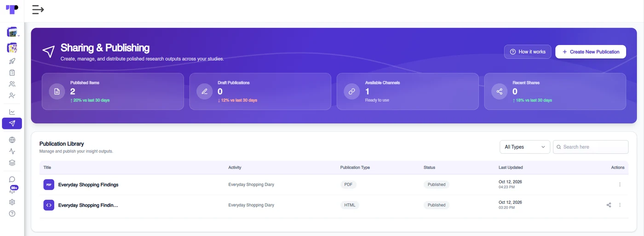Viewport: 644px width, 236px height.
Task: Open the second project avatar thumbnail in sidebar
Action: tap(12, 48)
